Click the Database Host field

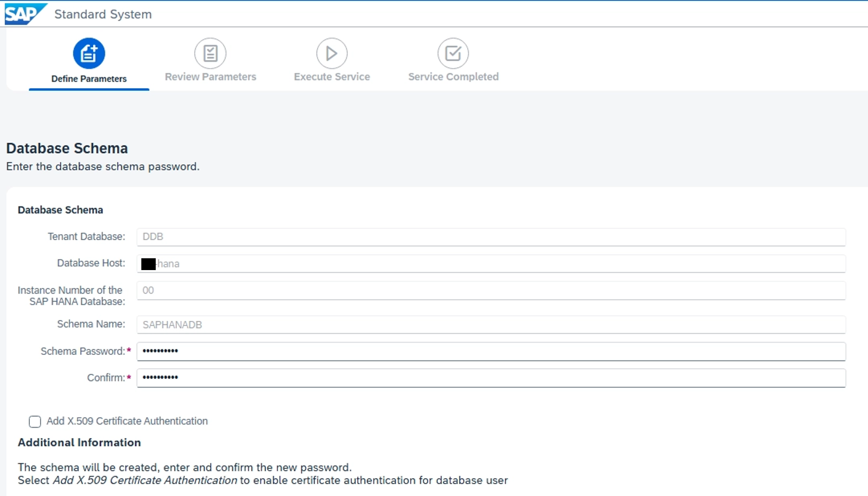click(491, 263)
